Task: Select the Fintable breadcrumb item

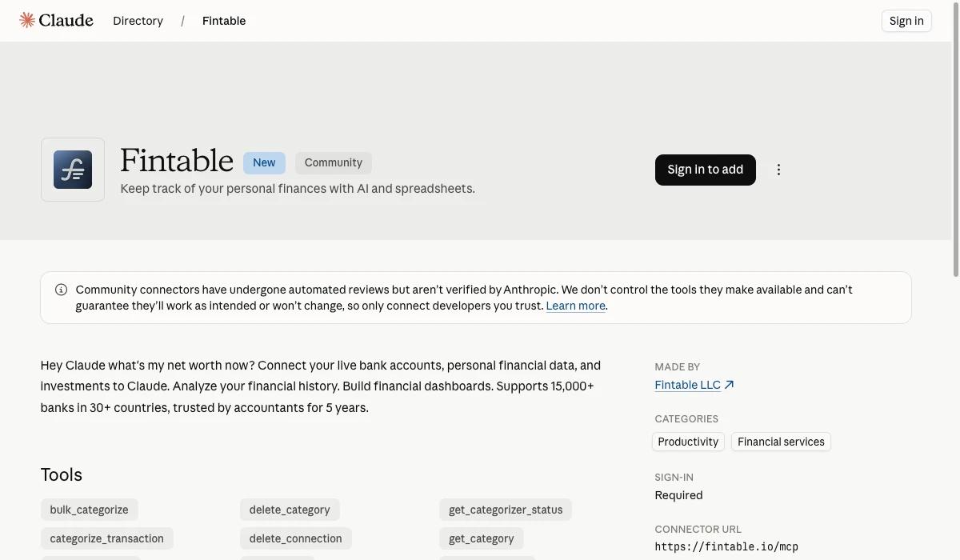Action: coord(224,21)
